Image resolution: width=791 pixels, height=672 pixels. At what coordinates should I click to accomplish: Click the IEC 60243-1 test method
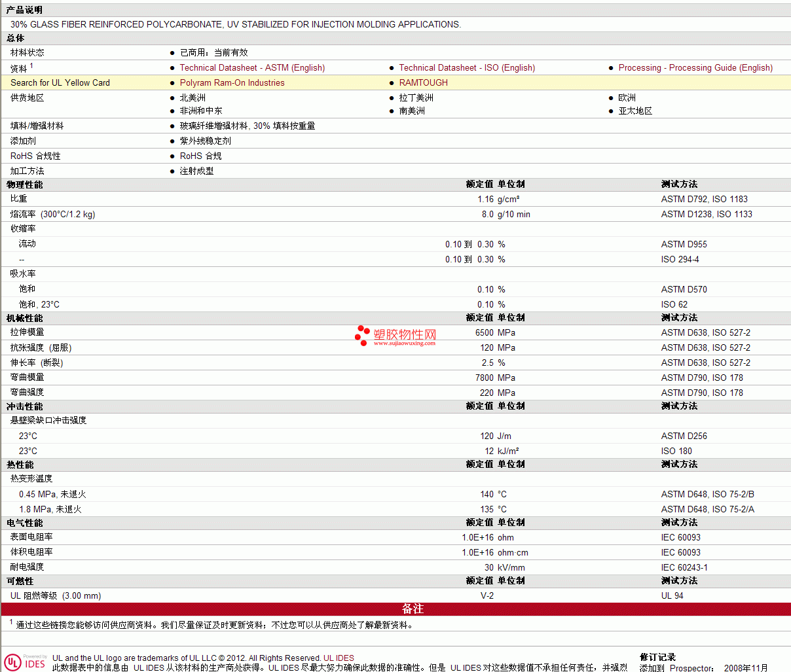coord(684,567)
